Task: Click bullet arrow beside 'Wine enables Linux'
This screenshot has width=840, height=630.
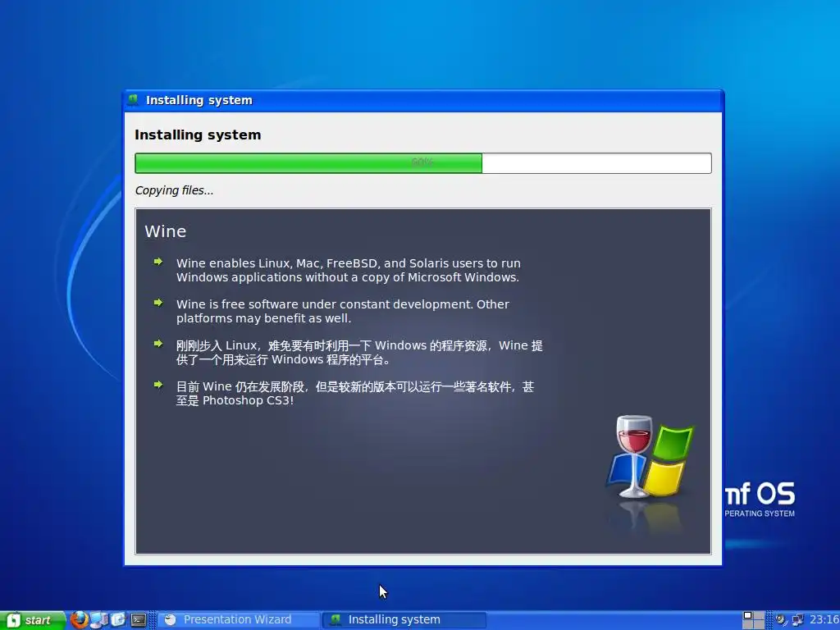Action: coord(158,262)
